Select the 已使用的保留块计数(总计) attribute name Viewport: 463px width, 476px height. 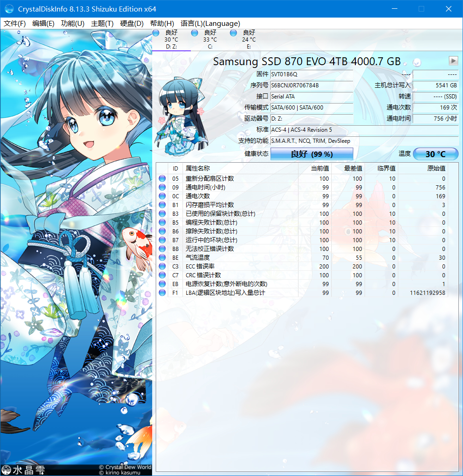coord(220,214)
